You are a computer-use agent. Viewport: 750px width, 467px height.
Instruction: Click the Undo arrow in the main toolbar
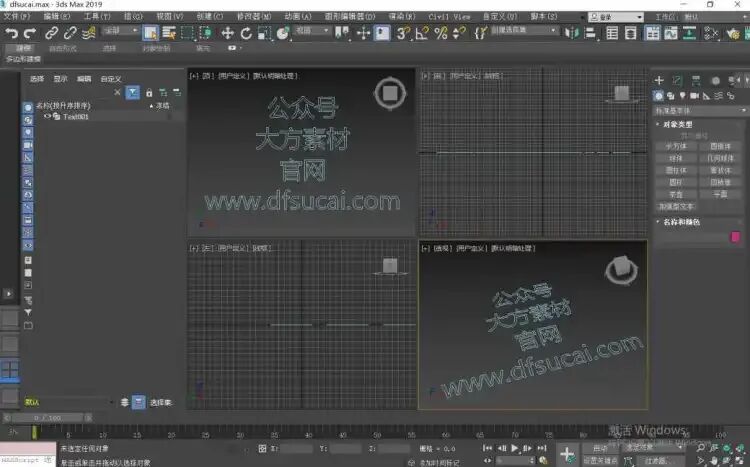pos(11,33)
